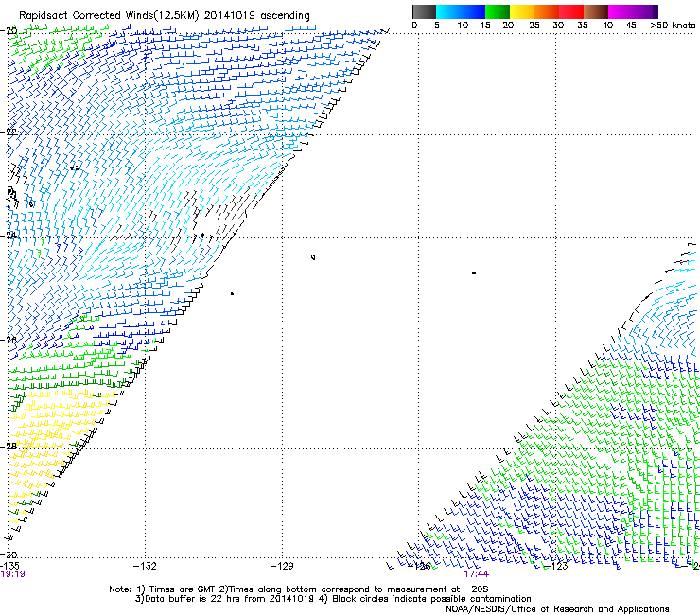Click the gray 0-5 knots color swatch
Image resolution: width=700 pixels, height=615 pixels.
point(425,11)
